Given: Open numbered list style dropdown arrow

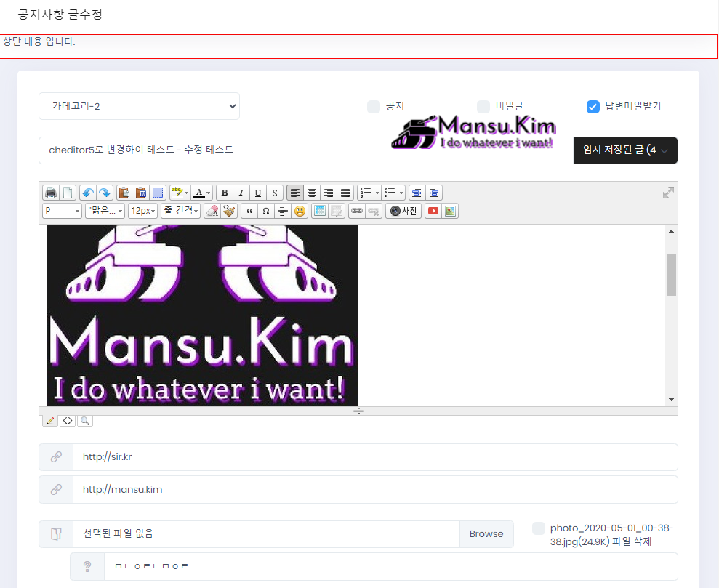Looking at the screenshot, I should coord(378,193).
